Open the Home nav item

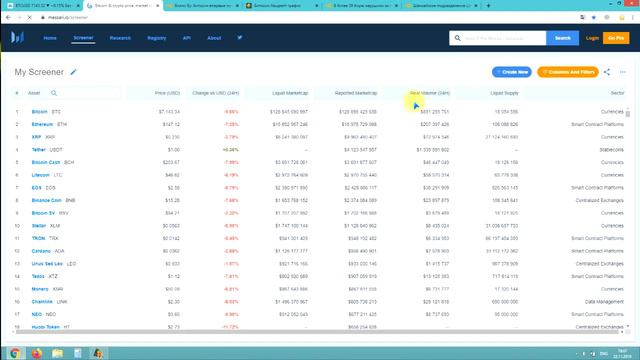click(x=50, y=38)
